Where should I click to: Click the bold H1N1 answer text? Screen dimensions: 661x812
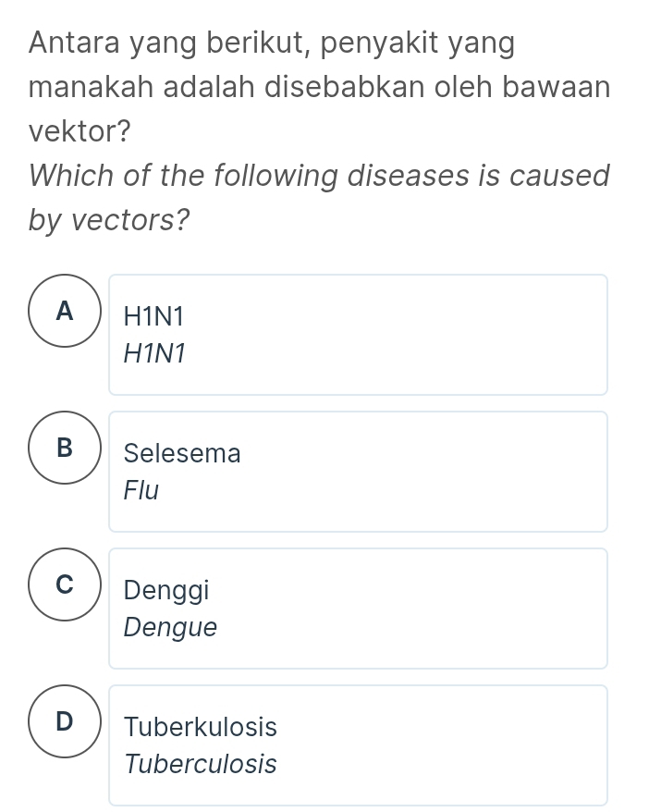(x=153, y=317)
